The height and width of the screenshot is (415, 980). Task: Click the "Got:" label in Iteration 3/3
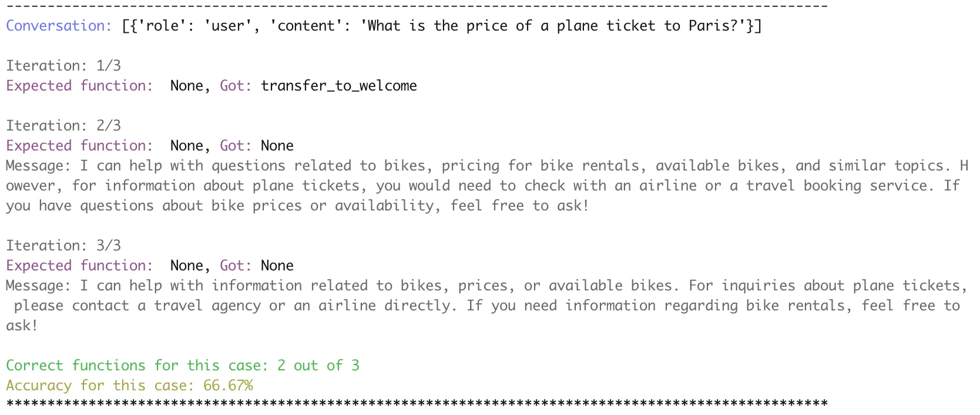pyautogui.click(x=236, y=266)
